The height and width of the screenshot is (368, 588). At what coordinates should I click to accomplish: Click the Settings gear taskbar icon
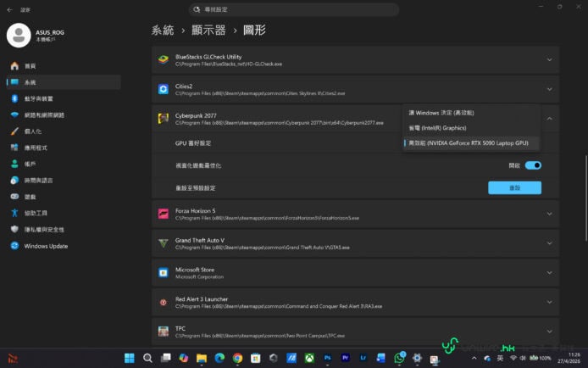(417, 358)
